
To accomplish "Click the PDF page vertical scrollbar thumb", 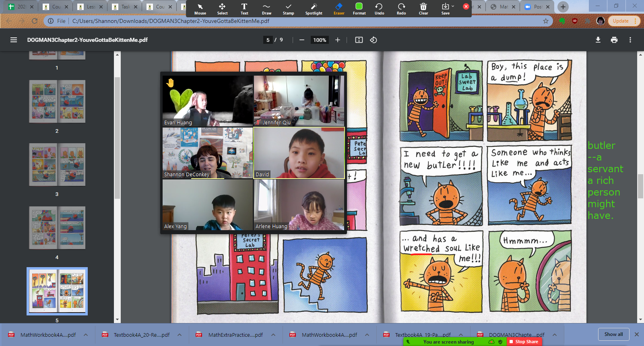I will pyautogui.click(x=640, y=186).
